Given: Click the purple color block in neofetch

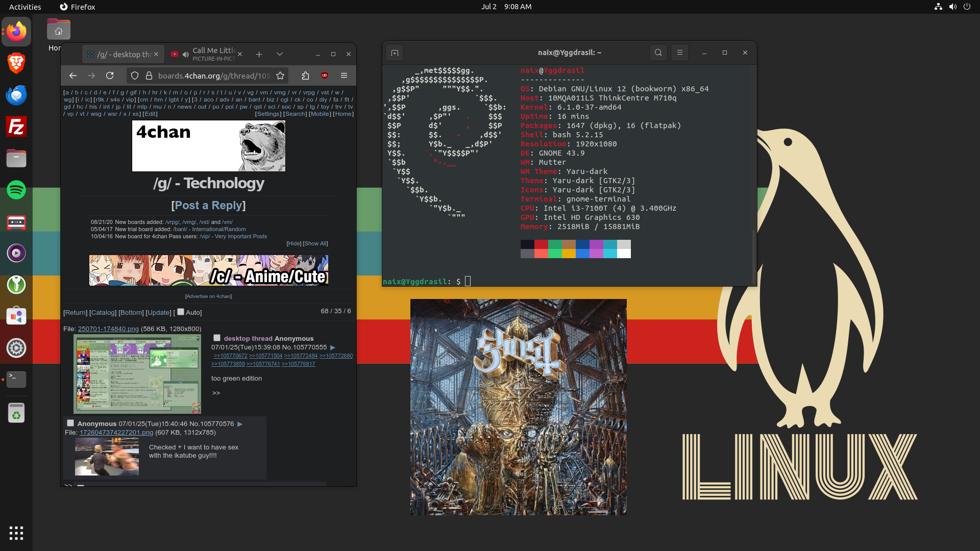Looking at the screenshot, I should (596, 244).
